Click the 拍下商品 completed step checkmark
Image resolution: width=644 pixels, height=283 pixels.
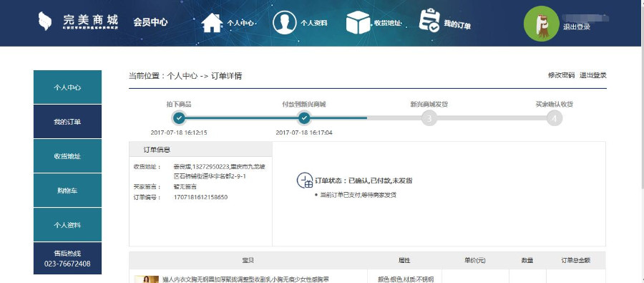coord(179,118)
